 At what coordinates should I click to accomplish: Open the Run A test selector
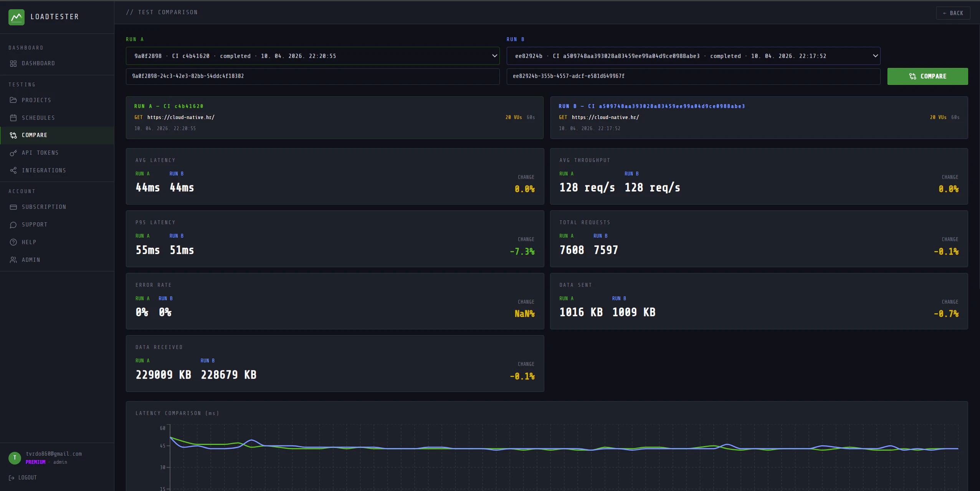(x=312, y=56)
